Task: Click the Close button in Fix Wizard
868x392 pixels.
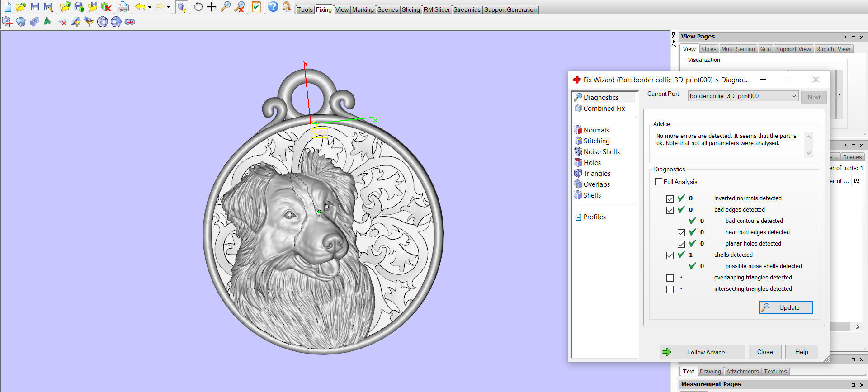Action: coord(765,352)
